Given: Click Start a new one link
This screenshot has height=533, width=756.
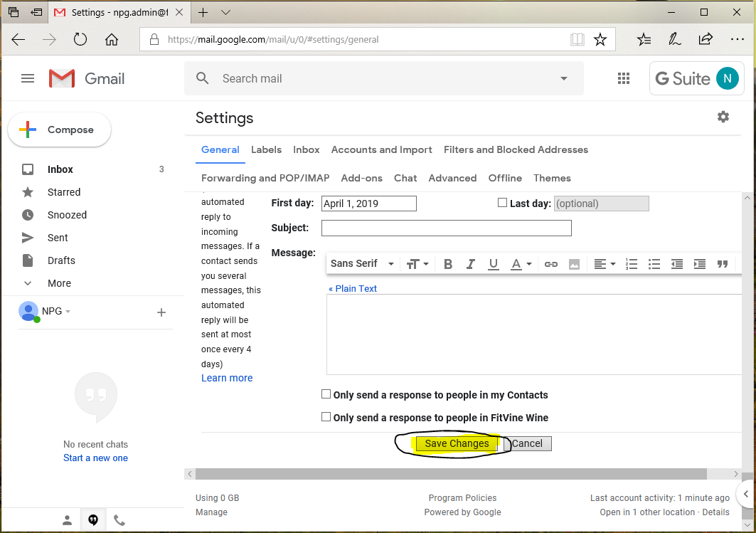Looking at the screenshot, I should tap(95, 458).
